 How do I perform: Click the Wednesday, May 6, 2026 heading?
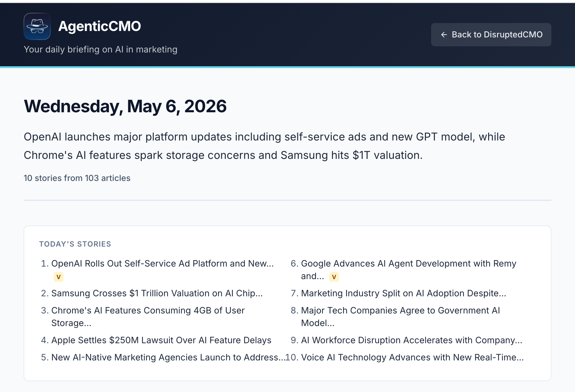click(125, 106)
